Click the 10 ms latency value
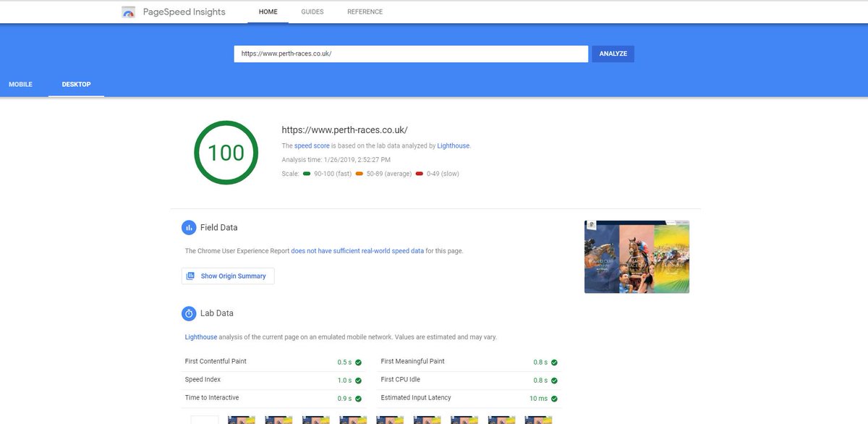868x424 pixels. tap(538, 399)
